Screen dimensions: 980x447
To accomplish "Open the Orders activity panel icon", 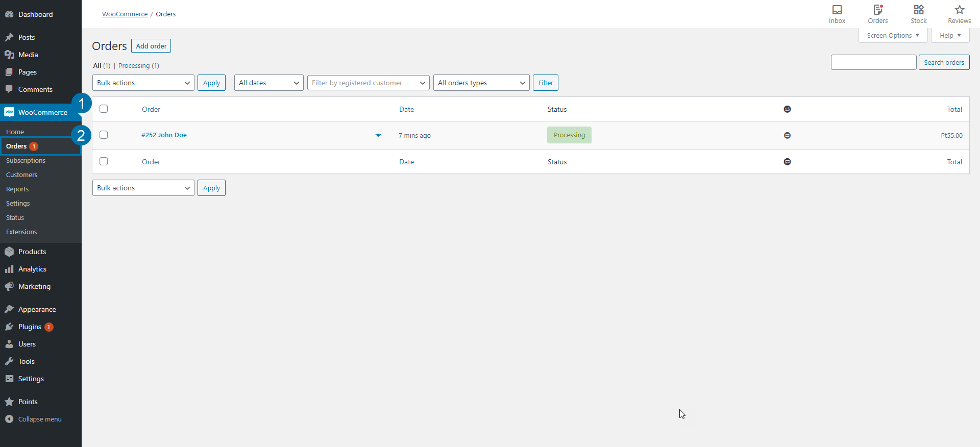I will 878,10.
